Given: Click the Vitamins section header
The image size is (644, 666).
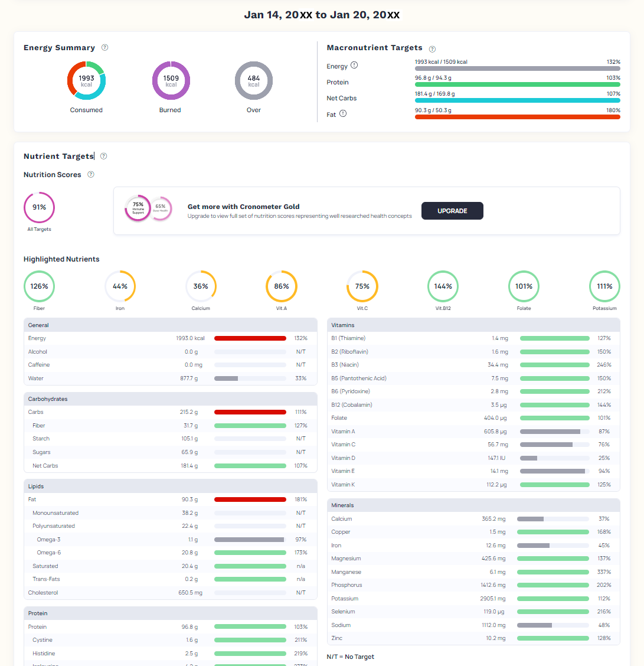Looking at the screenshot, I should [473, 325].
